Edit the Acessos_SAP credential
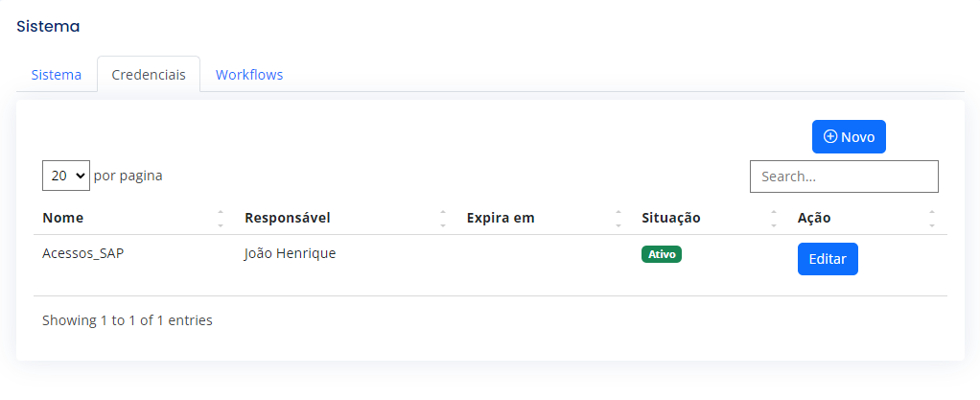Image resolution: width=980 pixels, height=400 pixels. tap(828, 259)
